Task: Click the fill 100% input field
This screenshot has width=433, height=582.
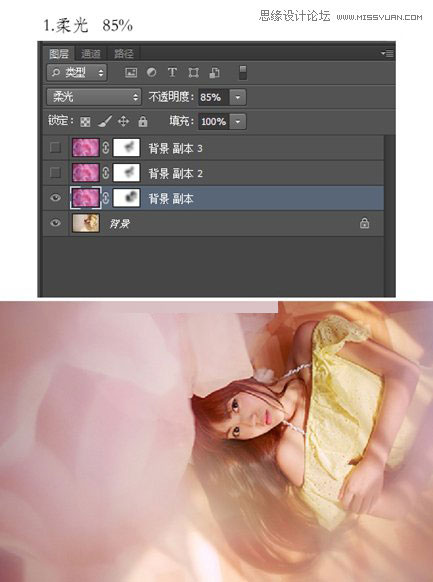Action: pos(214,121)
